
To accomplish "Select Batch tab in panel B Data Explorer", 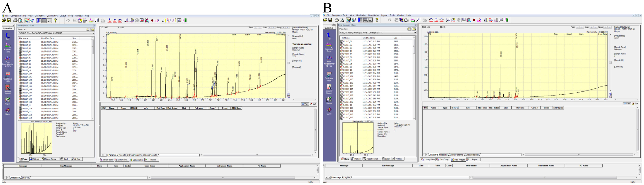I will point(386,159).
